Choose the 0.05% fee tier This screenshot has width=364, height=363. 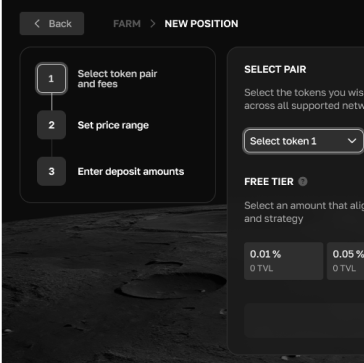(x=345, y=261)
